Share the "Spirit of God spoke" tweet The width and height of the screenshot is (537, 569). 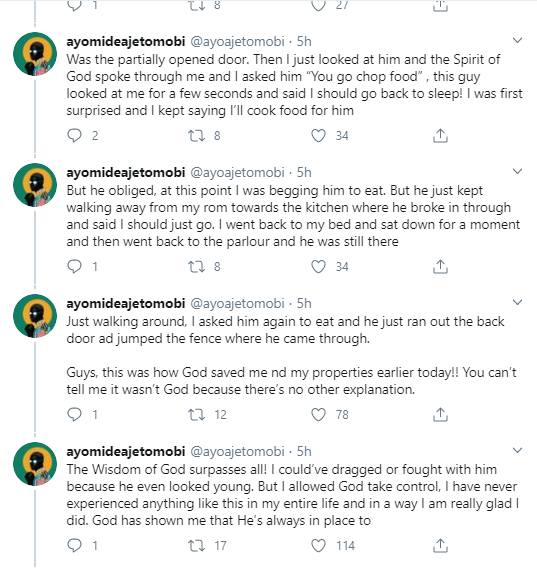[x=440, y=135]
